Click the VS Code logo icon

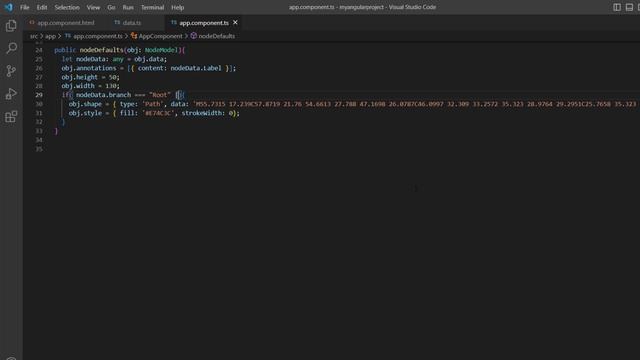(9, 7)
